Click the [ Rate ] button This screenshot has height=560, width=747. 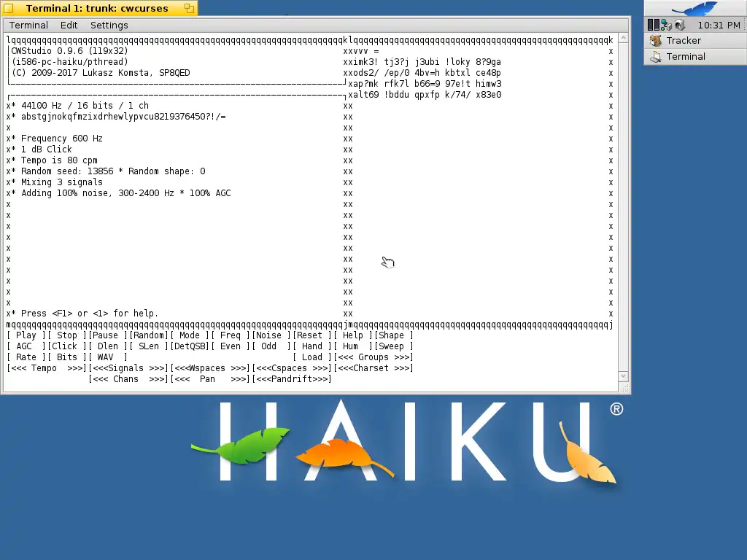coord(26,357)
